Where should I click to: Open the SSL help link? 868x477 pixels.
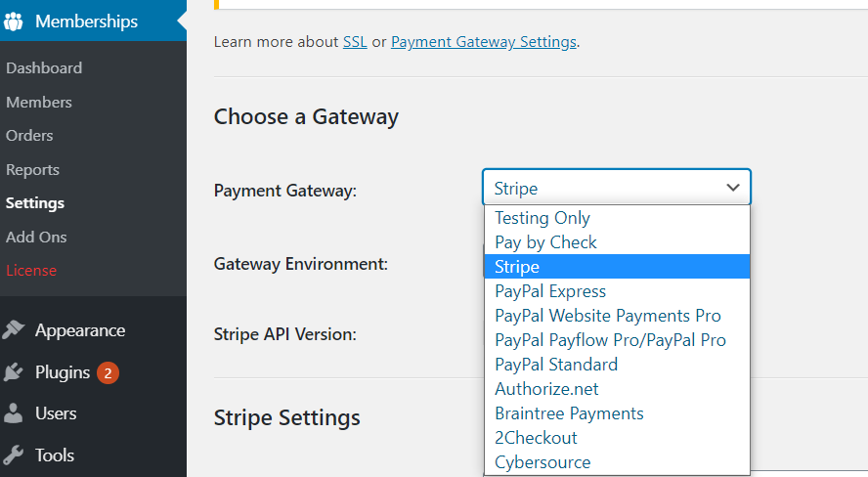click(355, 42)
